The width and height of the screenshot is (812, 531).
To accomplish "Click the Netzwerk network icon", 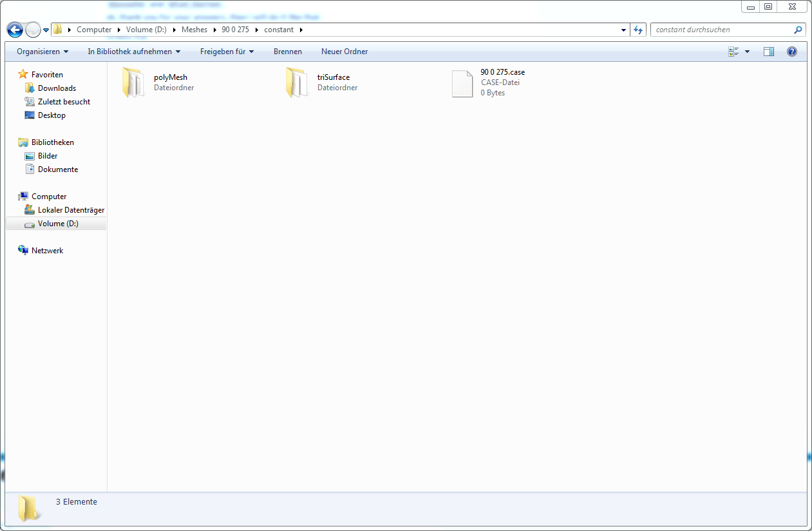I will [x=23, y=250].
